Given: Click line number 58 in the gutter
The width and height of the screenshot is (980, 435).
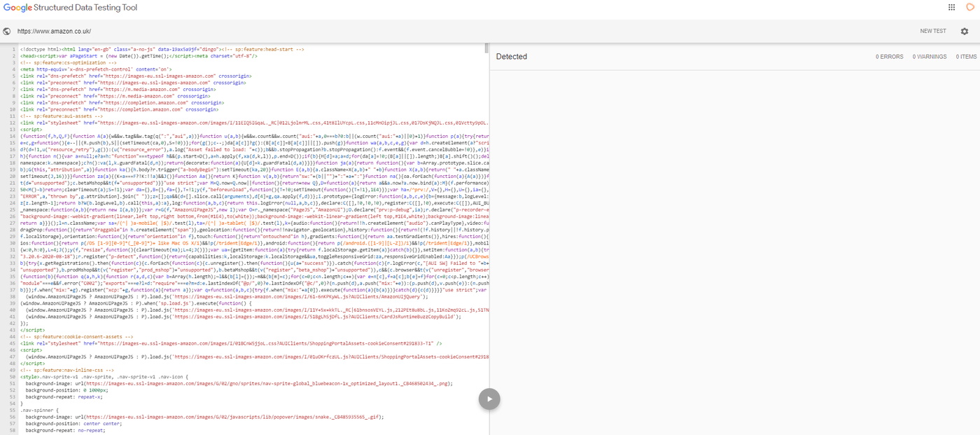Looking at the screenshot, I should tap(13, 431).
